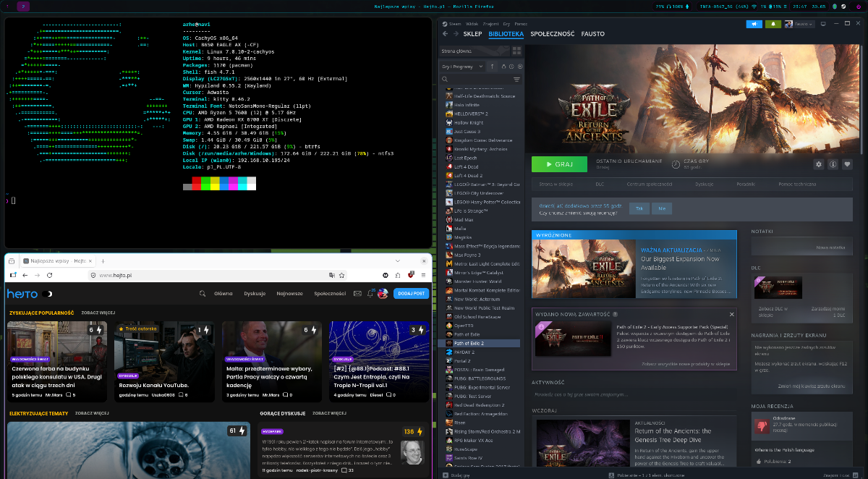Open Steam notifications bell button
Screen dimensions: 868x479
[773, 24]
